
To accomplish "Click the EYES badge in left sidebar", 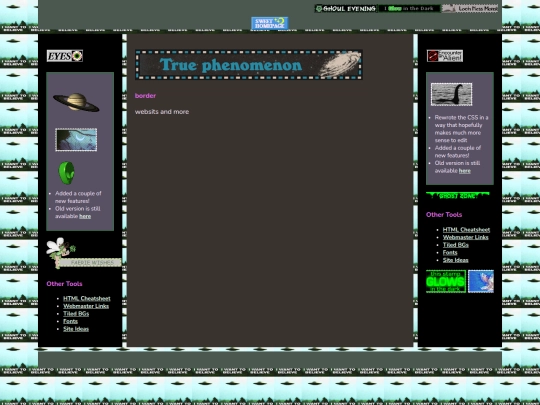I will tap(65, 56).
